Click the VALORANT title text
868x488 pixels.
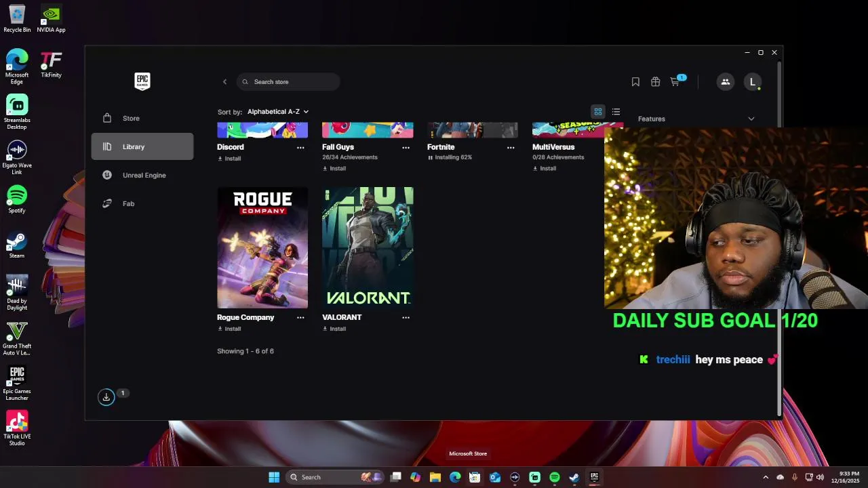(x=342, y=317)
